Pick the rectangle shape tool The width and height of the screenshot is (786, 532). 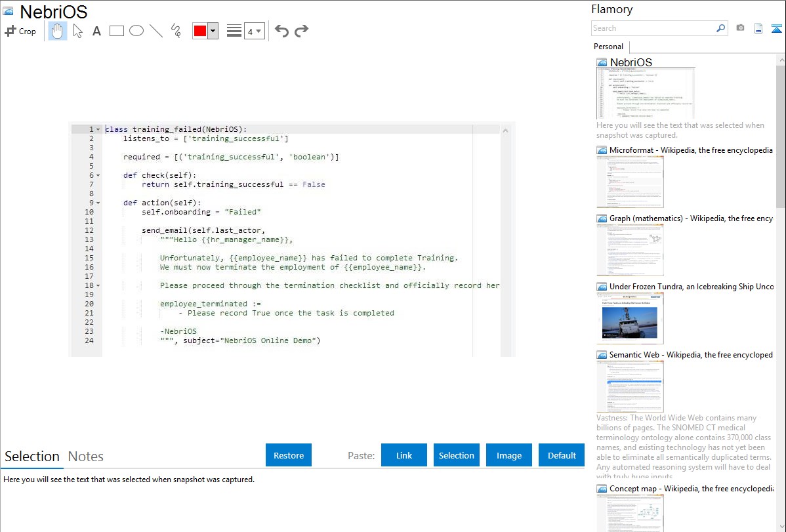click(x=117, y=31)
